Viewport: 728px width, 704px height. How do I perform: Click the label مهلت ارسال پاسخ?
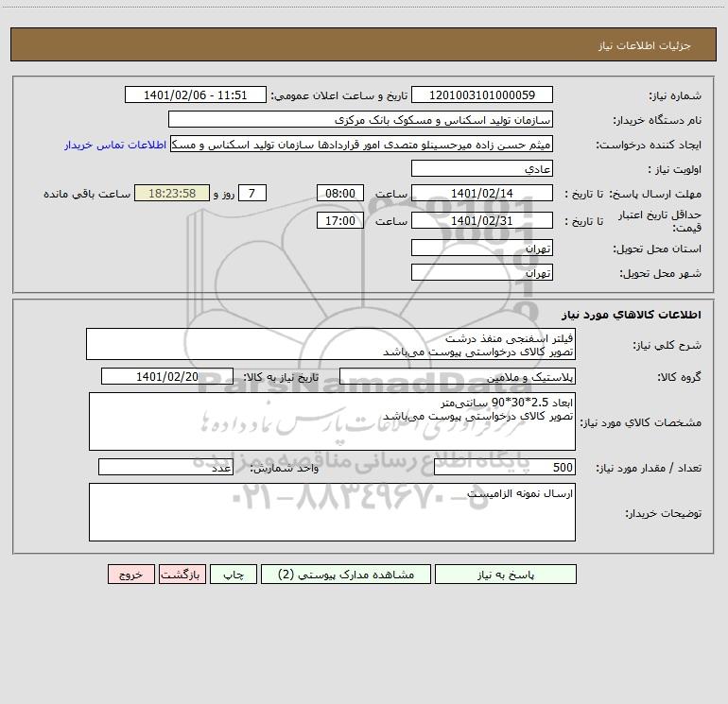pyautogui.click(x=655, y=194)
